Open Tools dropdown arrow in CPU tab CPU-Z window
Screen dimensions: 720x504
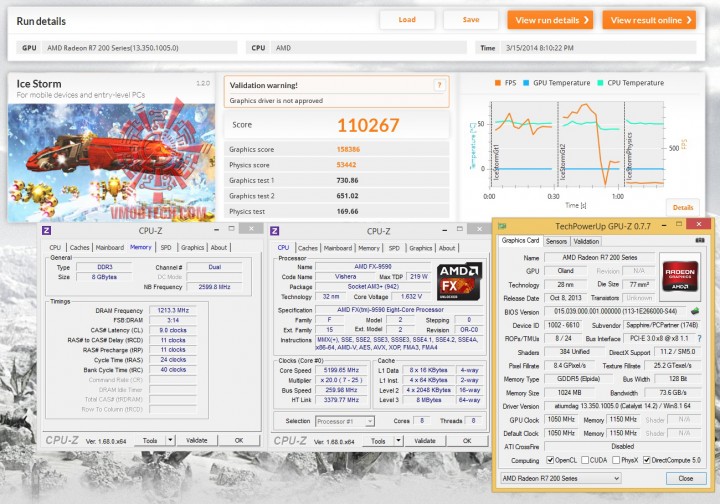point(398,441)
